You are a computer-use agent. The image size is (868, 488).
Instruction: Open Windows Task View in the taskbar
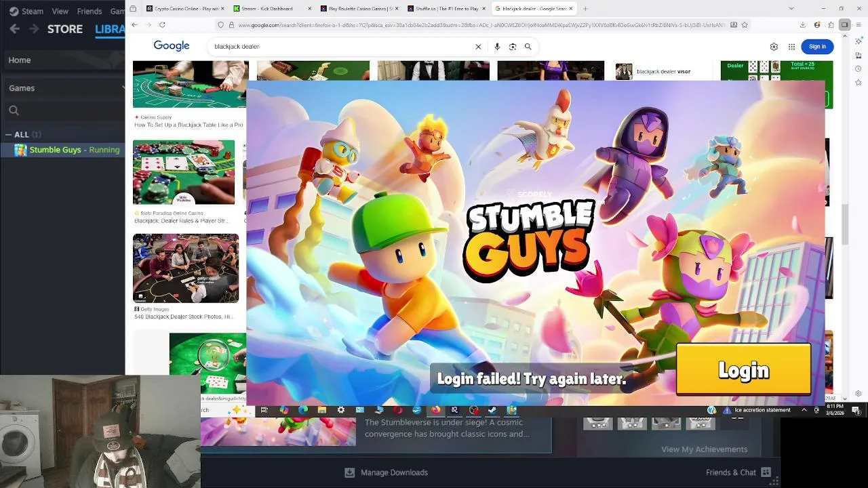coord(264,410)
